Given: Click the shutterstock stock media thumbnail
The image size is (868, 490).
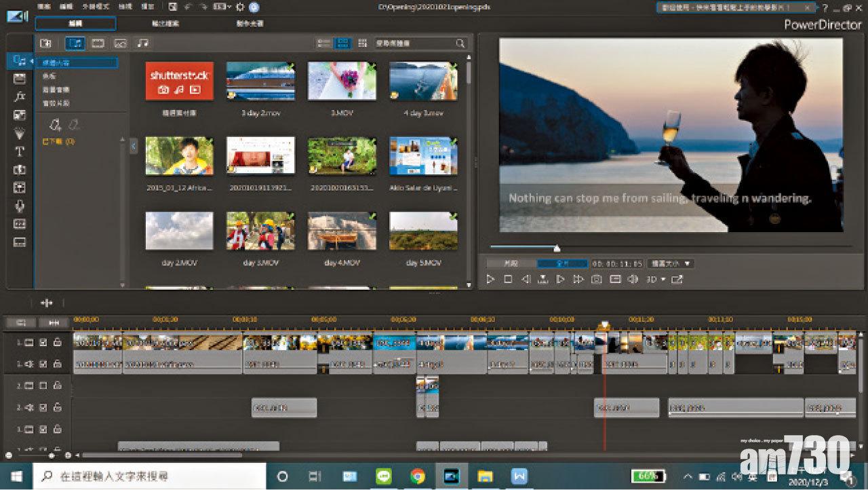Looking at the screenshot, I should pyautogui.click(x=180, y=81).
